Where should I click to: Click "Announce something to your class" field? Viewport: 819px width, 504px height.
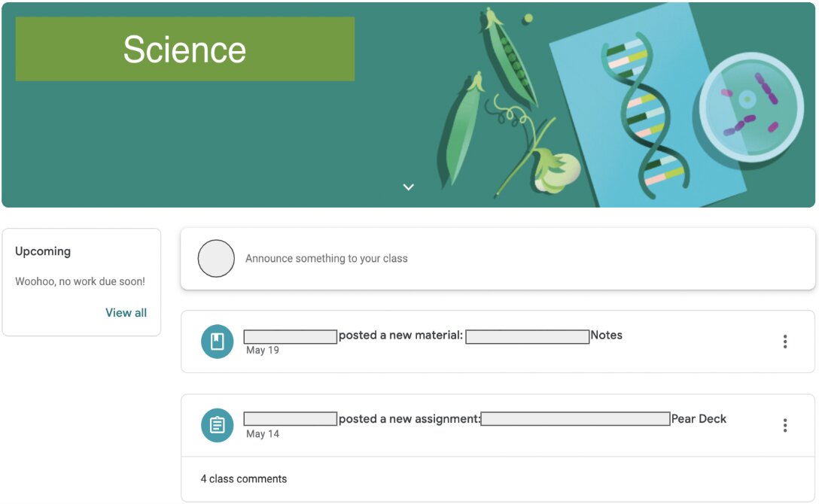click(327, 259)
